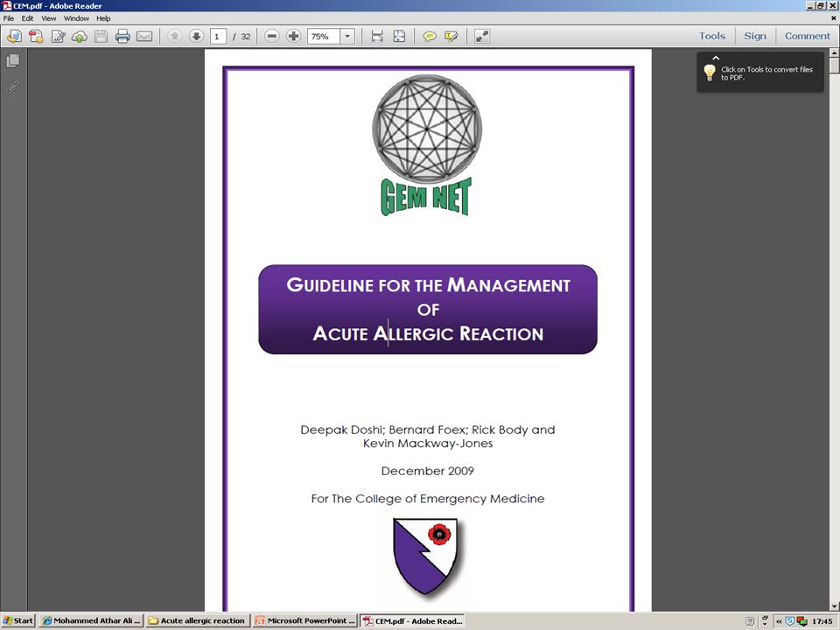Image resolution: width=840 pixels, height=630 pixels.
Task: Select the highlight text tool icon
Action: point(451,37)
